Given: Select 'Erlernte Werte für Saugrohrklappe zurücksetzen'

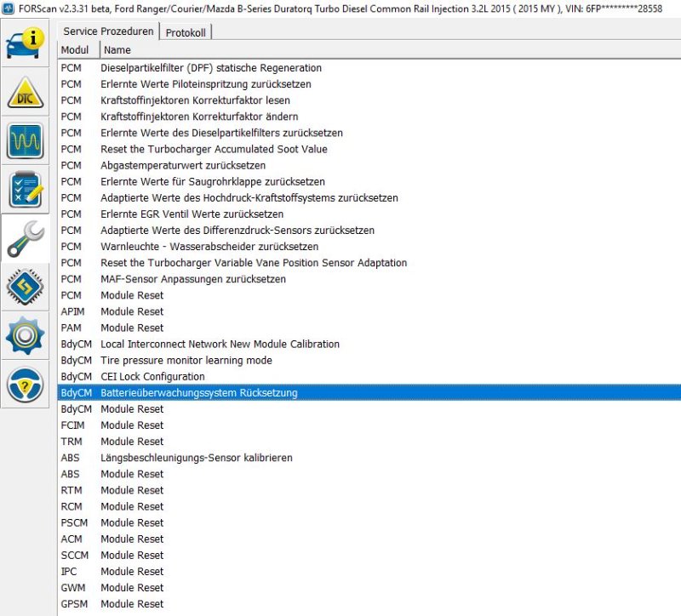Looking at the screenshot, I should (x=369, y=181).
